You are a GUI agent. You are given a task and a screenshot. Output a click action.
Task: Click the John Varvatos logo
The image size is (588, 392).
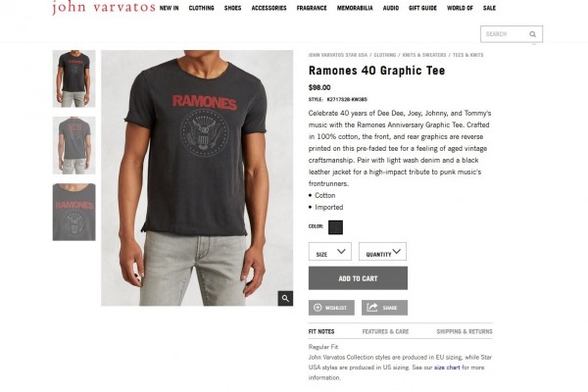104,8
